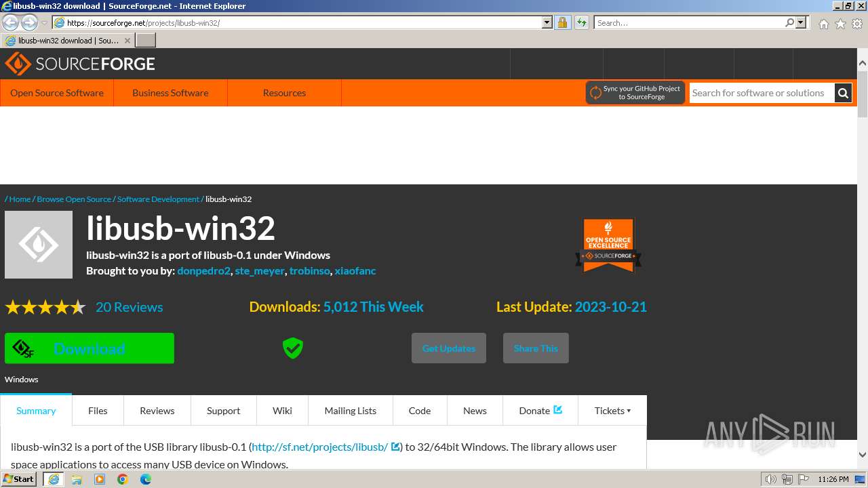Click the libusb-win32 project logo thumbnail

(39, 245)
